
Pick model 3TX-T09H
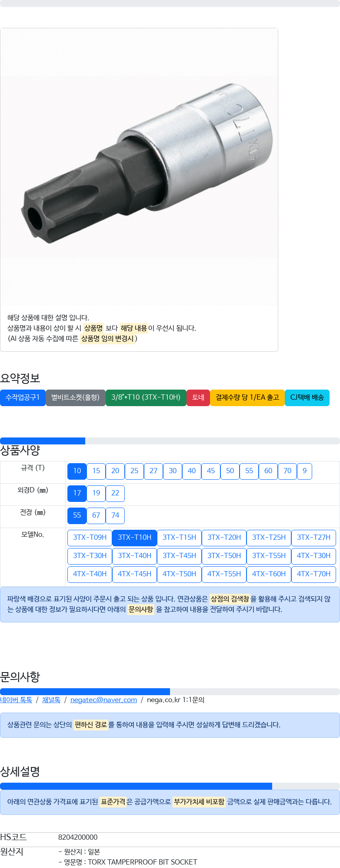90,538
